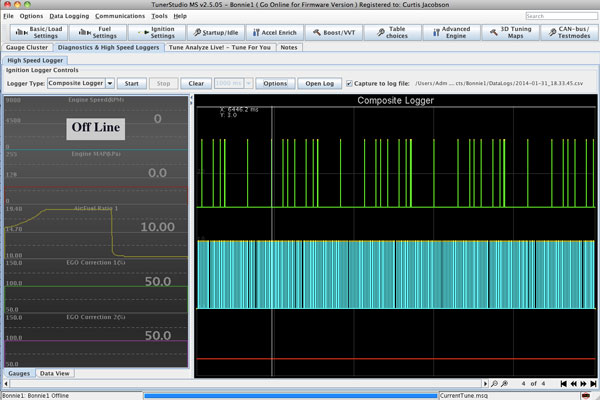The height and width of the screenshot is (400, 600).
Task: Click the EGO Correction 2 gauge
Action: click(96, 340)
